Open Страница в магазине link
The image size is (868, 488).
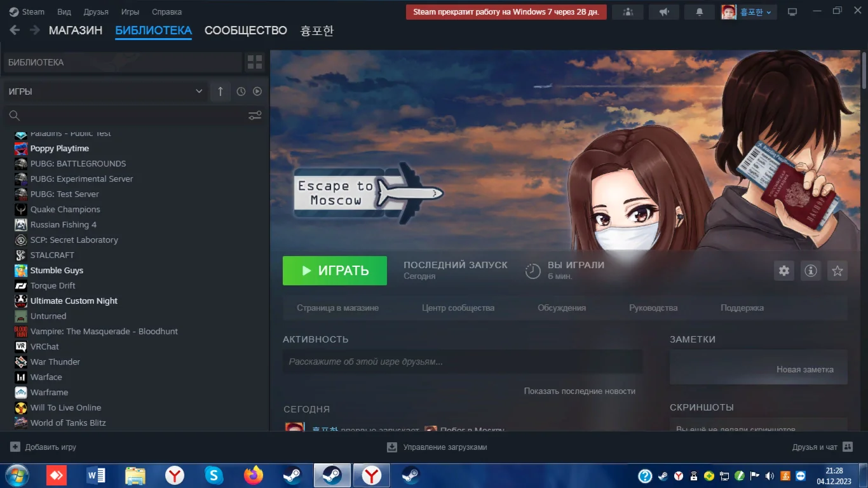337,308
